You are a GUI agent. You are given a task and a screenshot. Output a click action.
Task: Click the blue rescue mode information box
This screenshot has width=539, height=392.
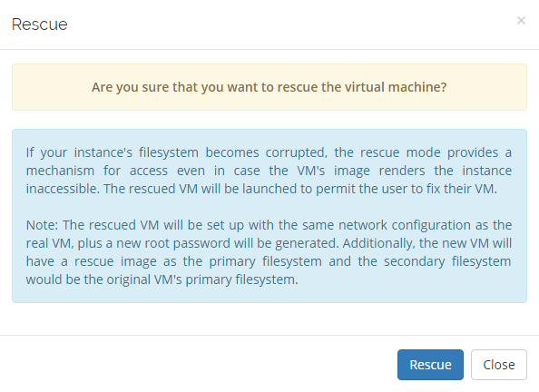point(269,216)
